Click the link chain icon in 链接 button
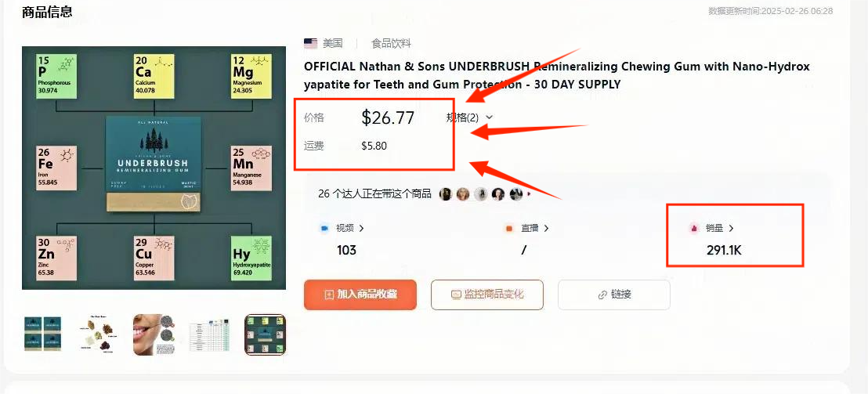 pyautogui.click(x=603, y=295)
